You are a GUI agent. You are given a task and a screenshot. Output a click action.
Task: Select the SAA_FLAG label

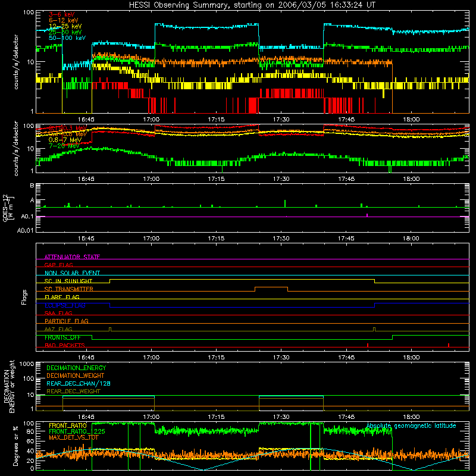pos(58,313)
